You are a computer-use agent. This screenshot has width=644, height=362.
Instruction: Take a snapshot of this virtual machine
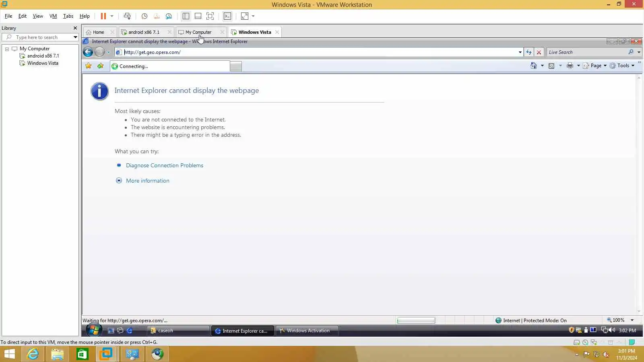(x=144, y=16)
